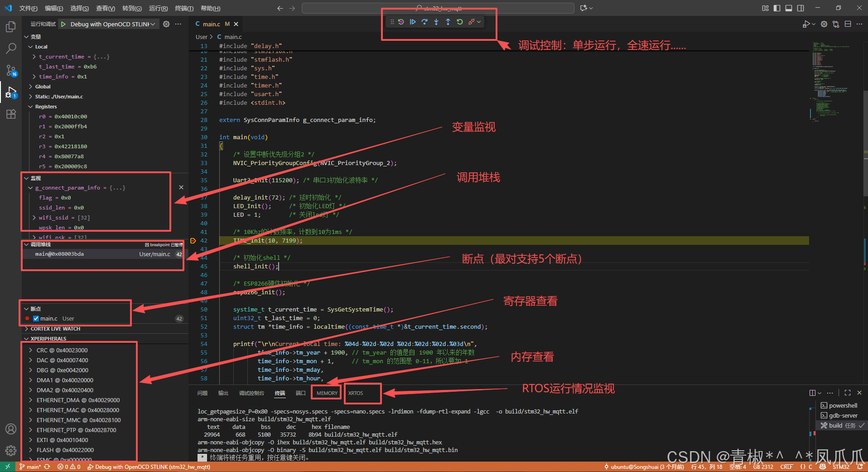This screenshot has width=868, height=472.
Task: Select Step Over in debug controls
Action: [x=424, y=21]
